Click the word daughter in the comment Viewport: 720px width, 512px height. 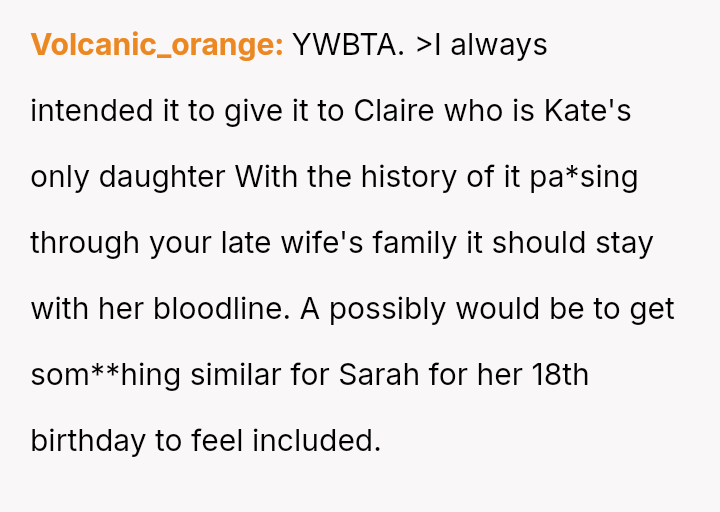[x=162, y=177]
